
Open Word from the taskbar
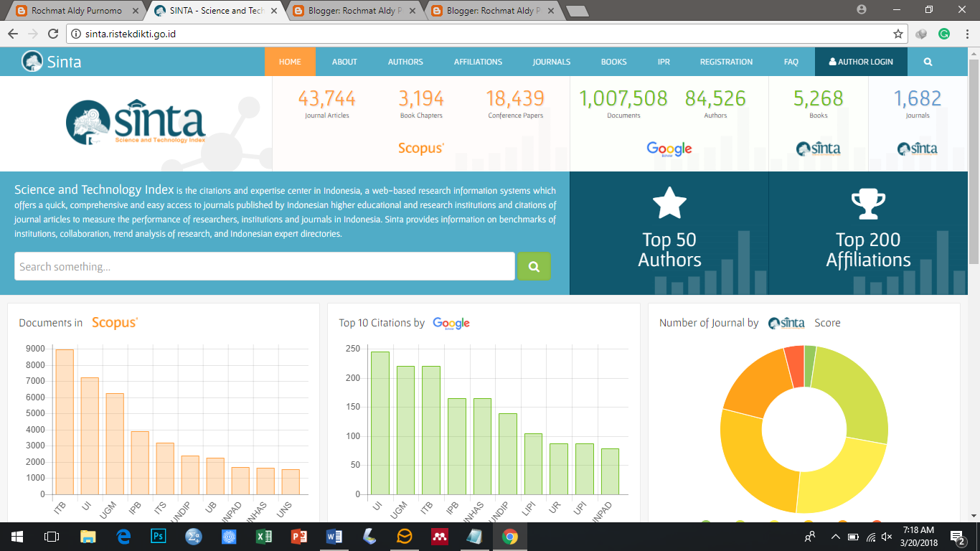[x=334, y=536]
